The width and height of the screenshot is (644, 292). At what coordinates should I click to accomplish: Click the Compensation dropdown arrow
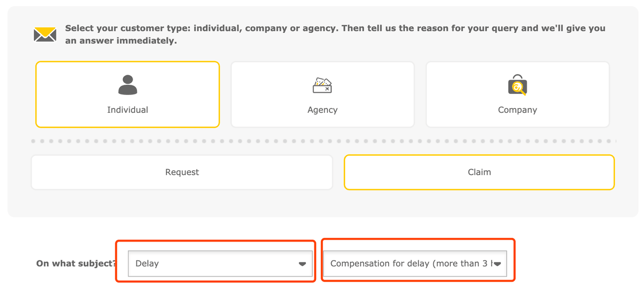[497, 264]
